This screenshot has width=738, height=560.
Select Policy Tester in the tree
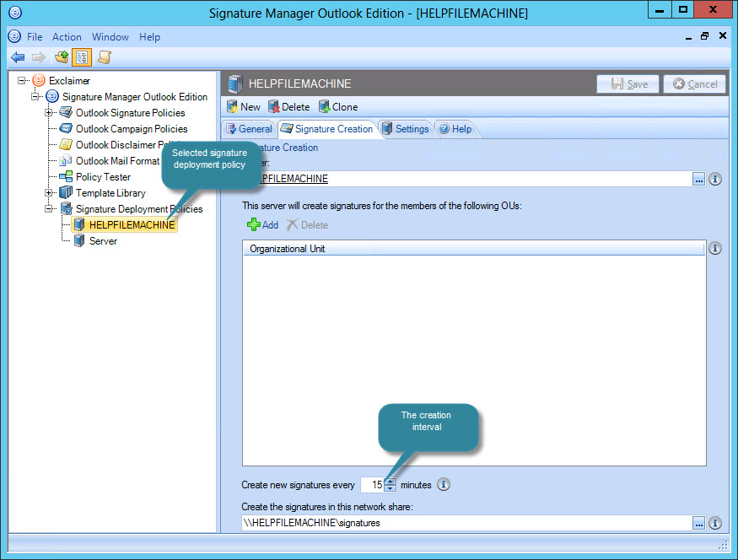click(x=103, y=177)
